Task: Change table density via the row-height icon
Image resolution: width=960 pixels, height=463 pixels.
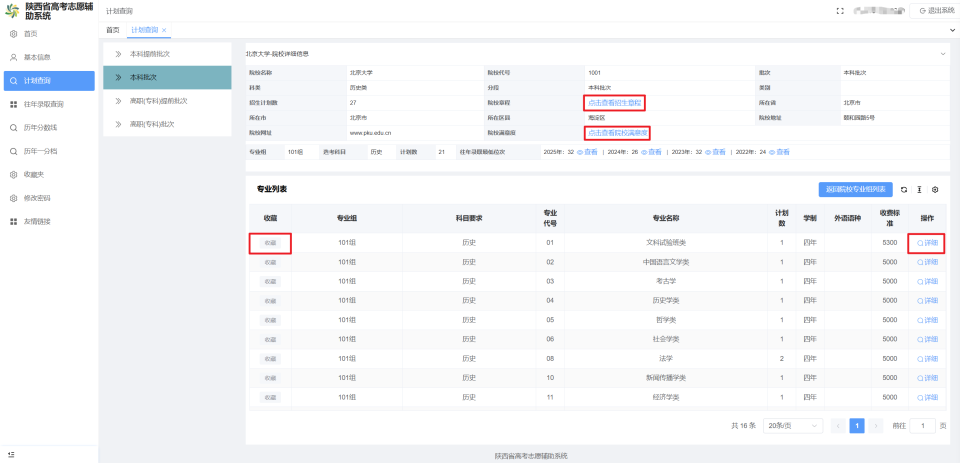Action: click(x=919, y=190)
